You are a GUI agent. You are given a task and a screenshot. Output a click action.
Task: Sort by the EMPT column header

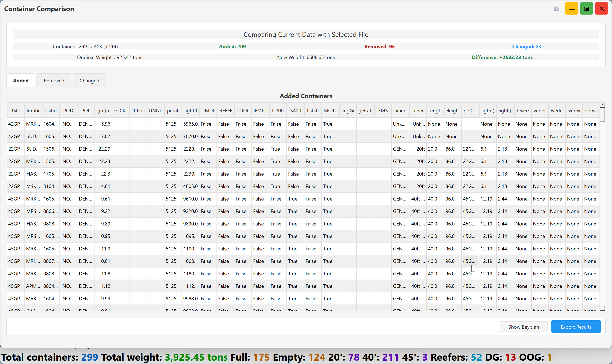tap(260, 111)
